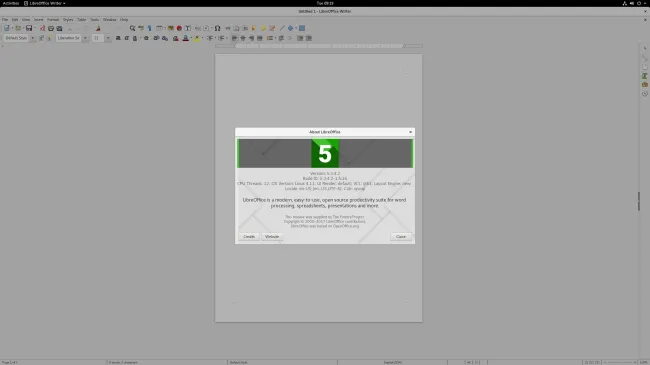Click the Save document icon
The height and width of the screenshot is (365, 650).
pos(29,28)
